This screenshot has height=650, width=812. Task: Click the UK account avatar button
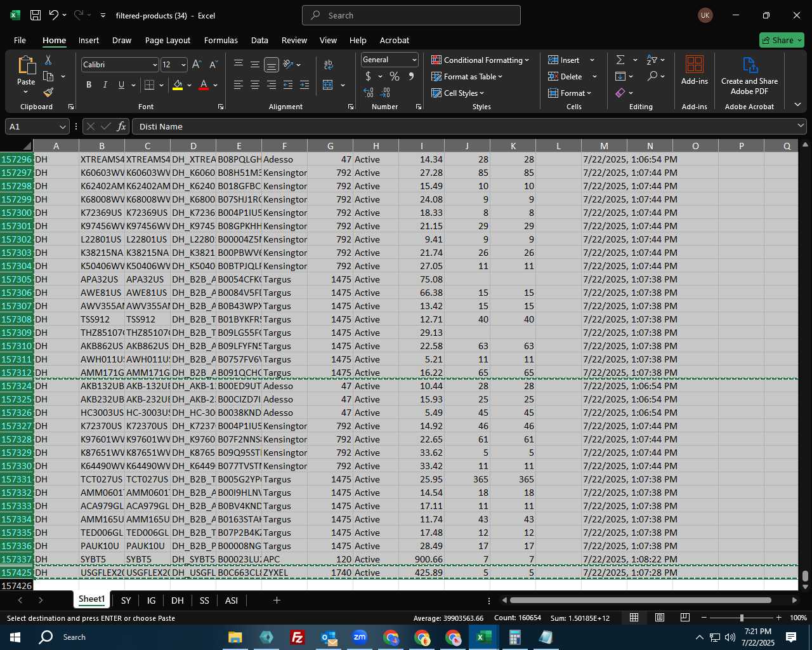click(705, 15)
